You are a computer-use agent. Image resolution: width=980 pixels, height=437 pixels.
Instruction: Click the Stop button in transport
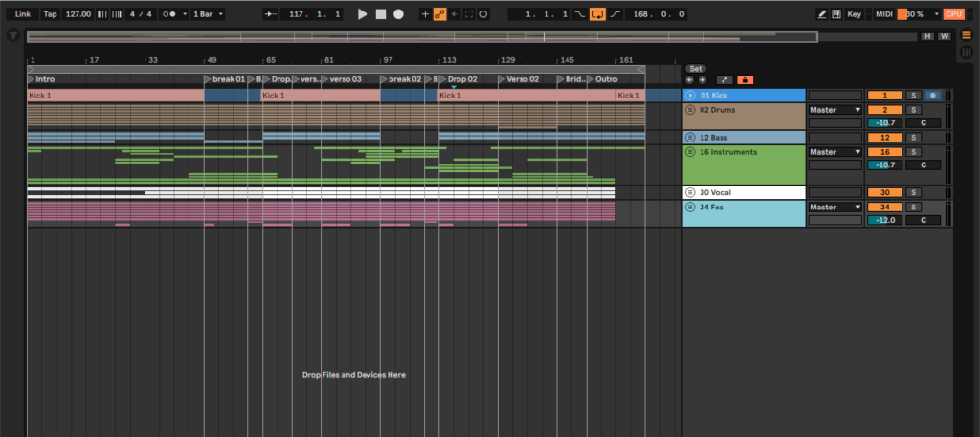(x=380, y=14)
